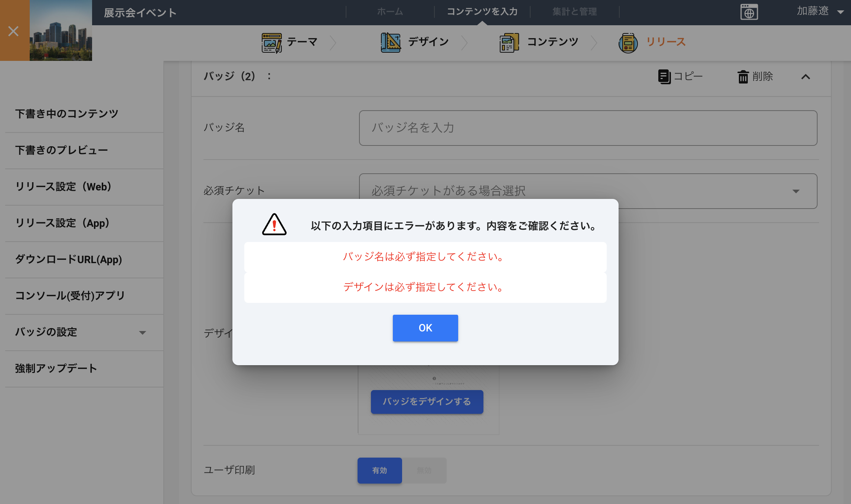This screenshot has width=851, height=504.
Task: Click the 削除 trash icon
Action: (x=743, y=77)
